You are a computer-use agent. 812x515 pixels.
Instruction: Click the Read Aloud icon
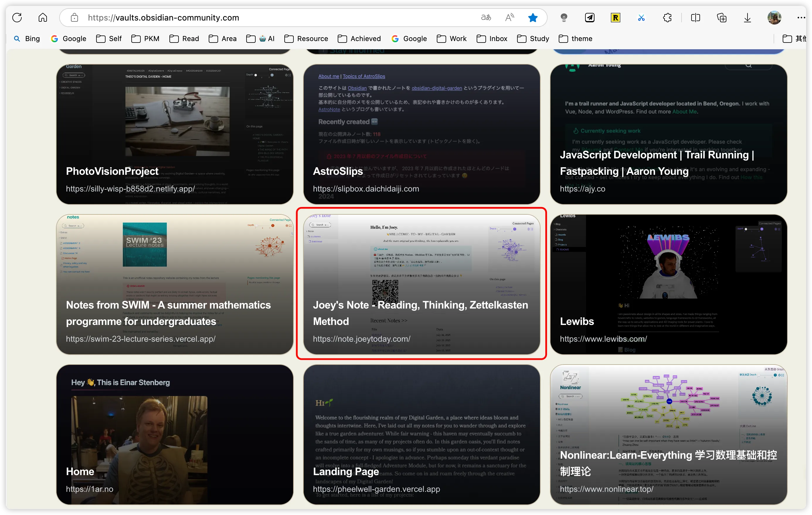coord(509,18)
